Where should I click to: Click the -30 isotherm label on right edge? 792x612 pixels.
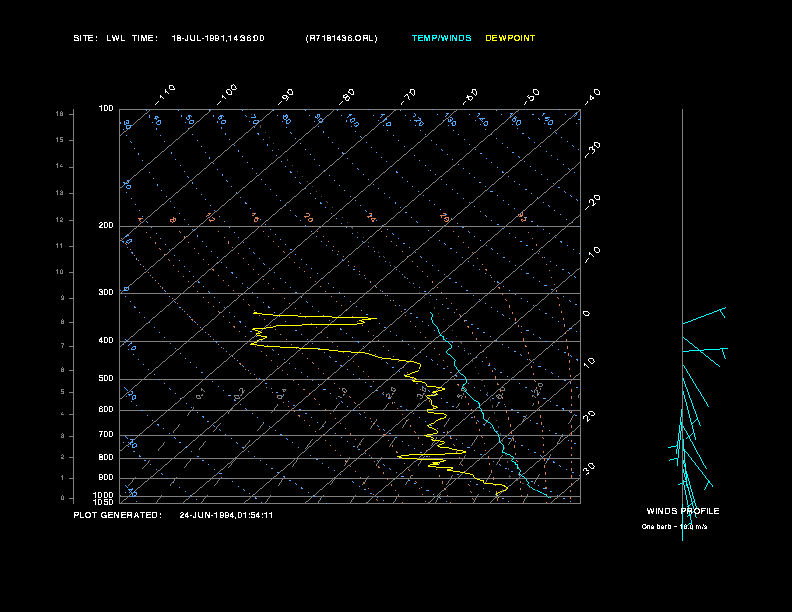tap(593, 149)
